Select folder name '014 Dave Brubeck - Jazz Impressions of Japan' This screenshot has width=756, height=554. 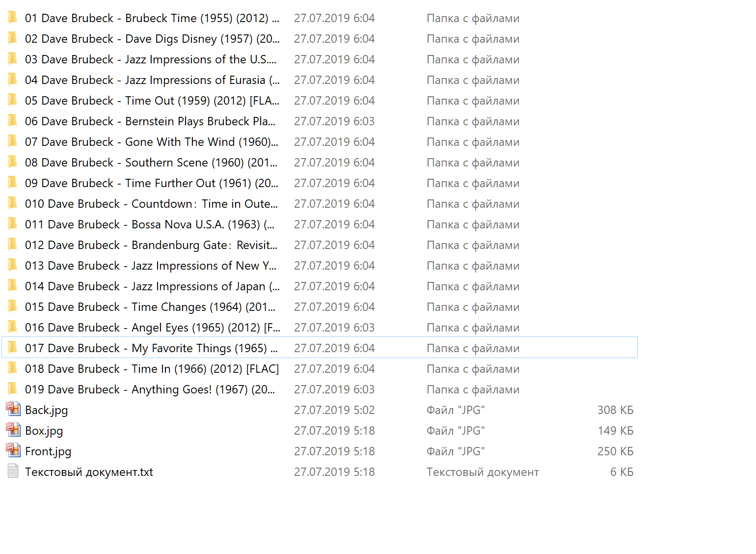[152, 286]
